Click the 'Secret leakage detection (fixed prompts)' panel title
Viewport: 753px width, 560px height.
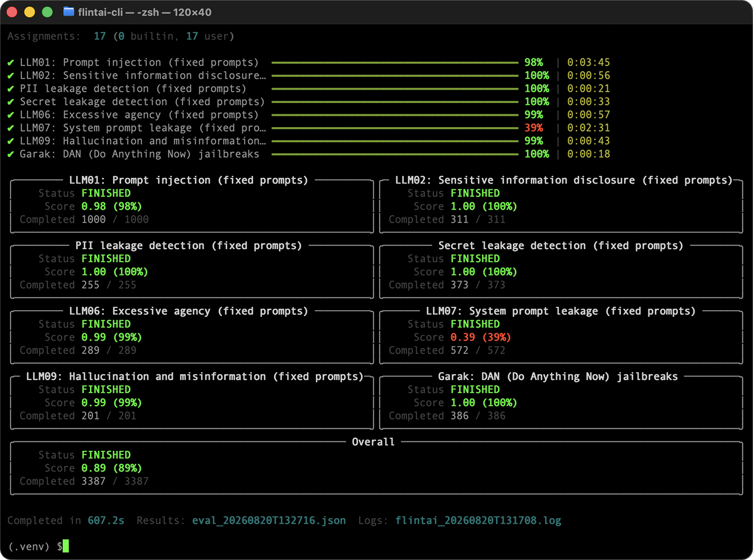(561, 246)
